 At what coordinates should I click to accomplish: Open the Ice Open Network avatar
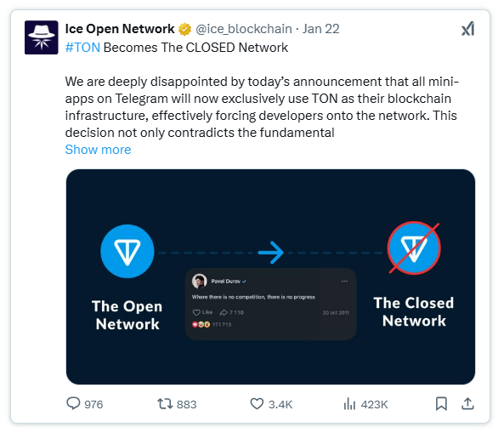pyautogui.click(x=42, y=37)
